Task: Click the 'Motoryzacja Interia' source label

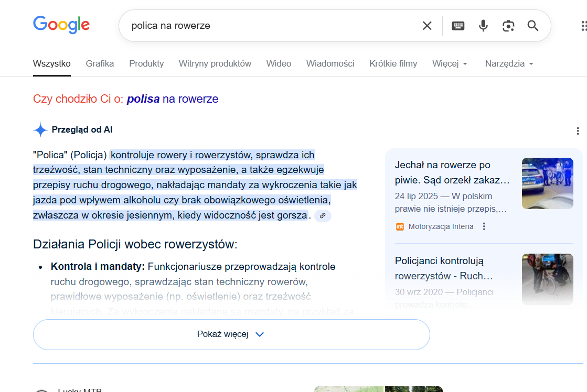Action: coord(441,227)
